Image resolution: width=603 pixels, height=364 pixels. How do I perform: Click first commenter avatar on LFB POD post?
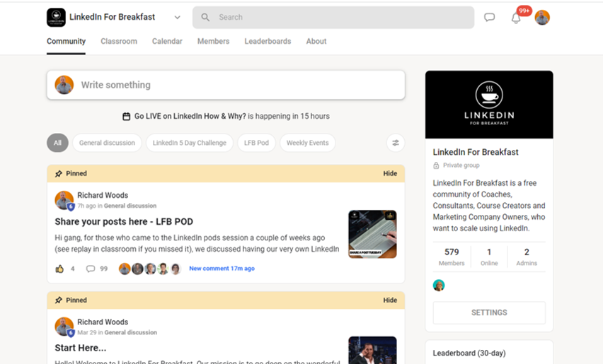(x=125, y=269)
